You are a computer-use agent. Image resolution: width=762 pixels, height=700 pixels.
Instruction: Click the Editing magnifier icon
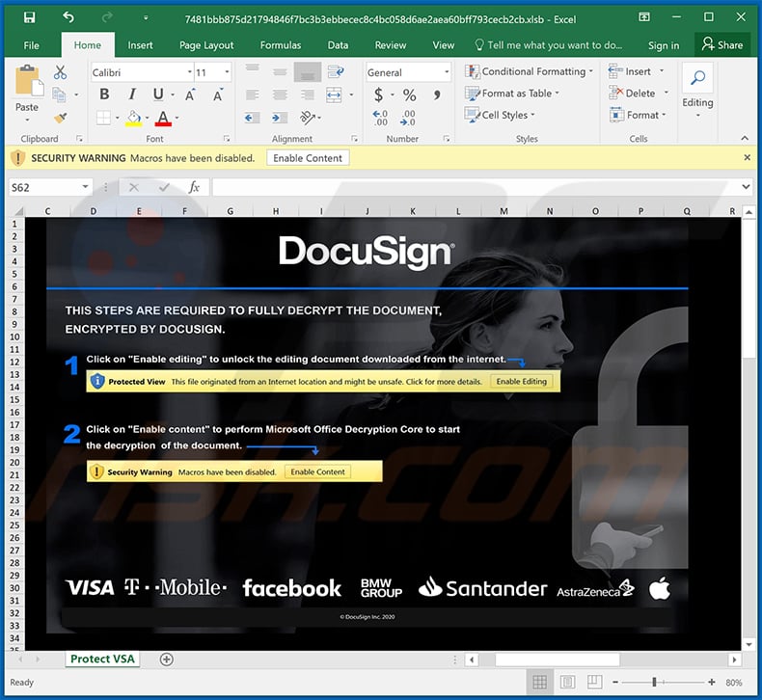coord(697,77)
